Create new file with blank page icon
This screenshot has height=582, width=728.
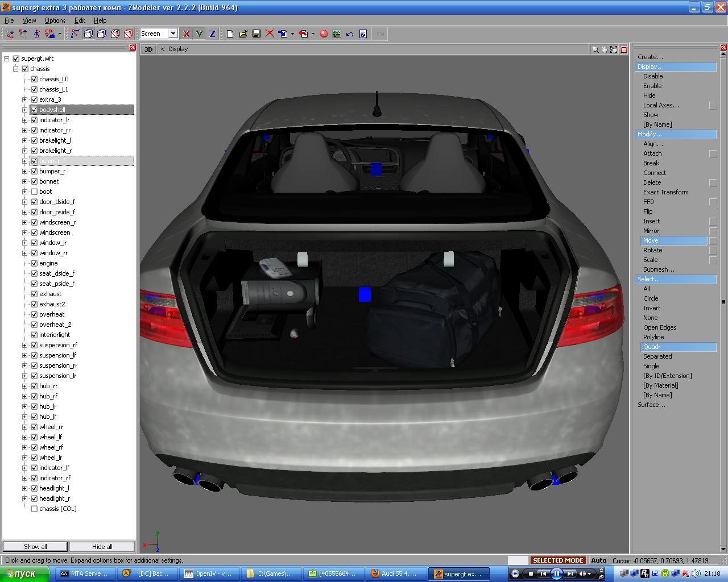[230, 34]
